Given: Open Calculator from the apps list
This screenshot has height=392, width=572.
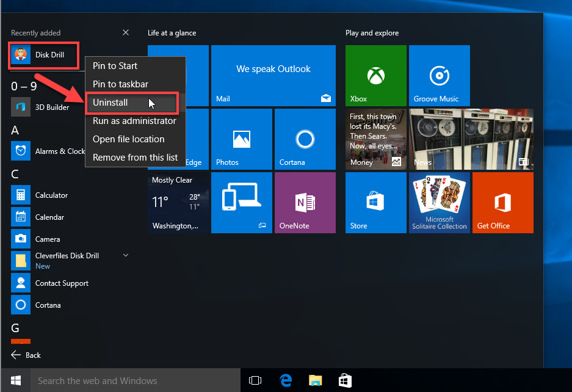Looking at the screenshot, I should tap(51, 195).
